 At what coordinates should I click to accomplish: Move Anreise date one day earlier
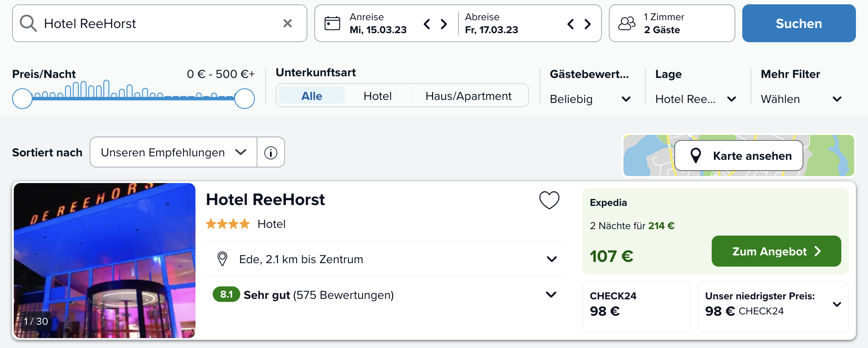point(427,24)
